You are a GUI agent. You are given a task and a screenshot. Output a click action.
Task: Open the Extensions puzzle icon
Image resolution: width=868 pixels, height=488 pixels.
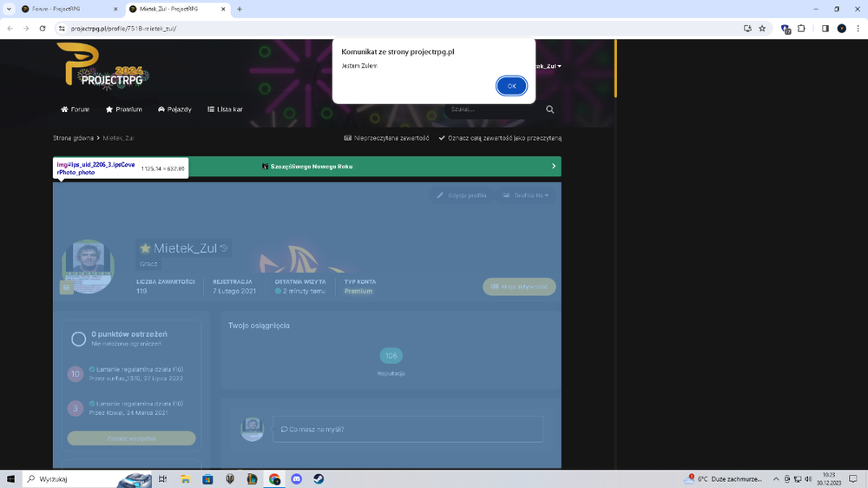pyautogui.click(x=801, y=29)
